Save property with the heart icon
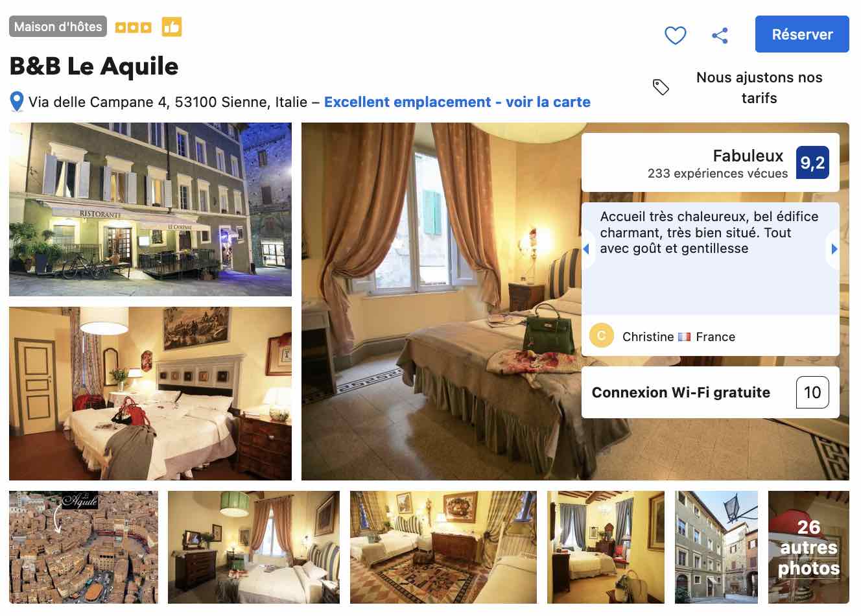Screen dimensions: 861x616 (x=676, y=35)
